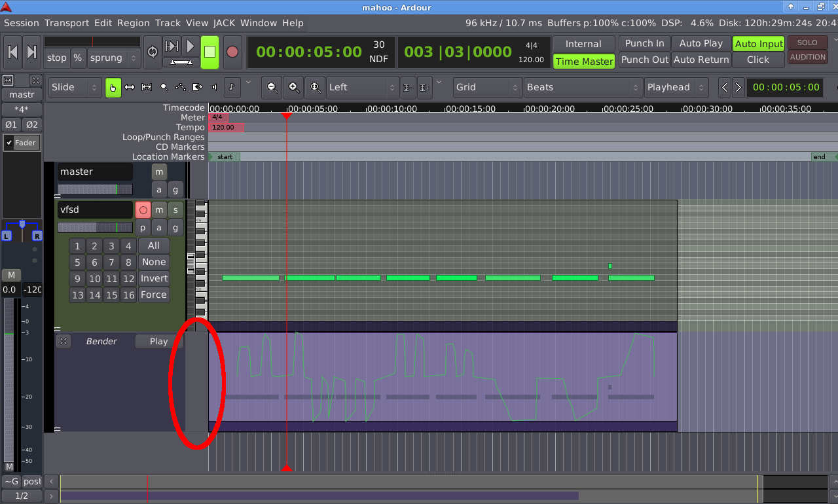Select the draw gain automation tool
Image resolution: width=838 pixels, height=504 pixels.
tap(181, 87)
